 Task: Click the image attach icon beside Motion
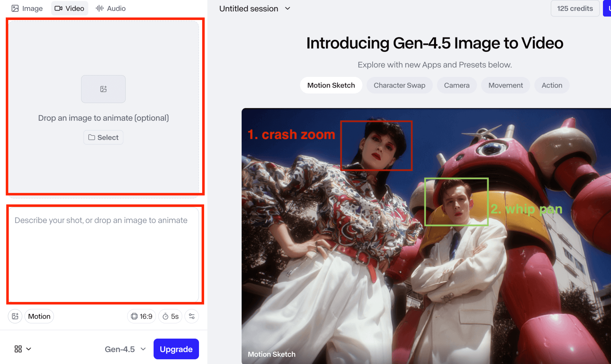coord(15,316)
